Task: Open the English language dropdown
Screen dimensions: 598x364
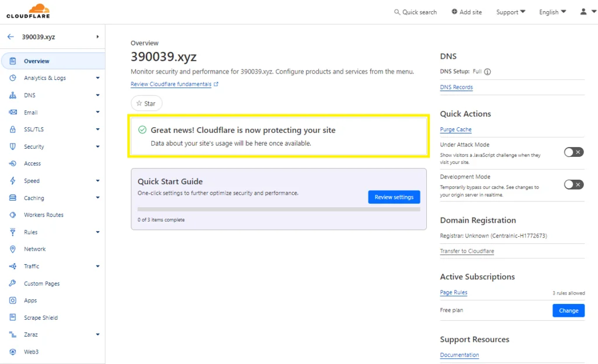Action: click(x=552, y=12)
